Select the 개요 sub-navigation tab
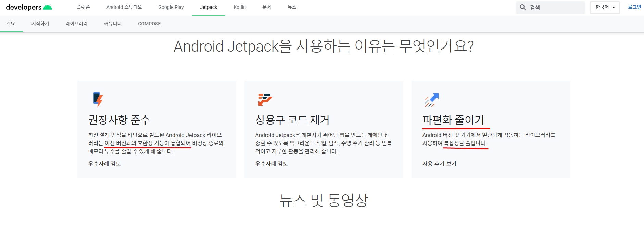 (x=11, y=24)
